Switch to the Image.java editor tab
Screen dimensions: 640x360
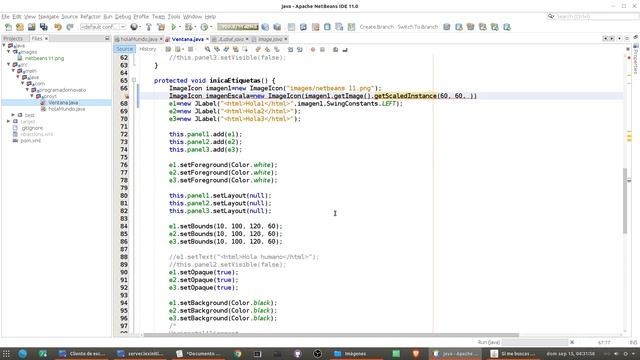point(270,39)
